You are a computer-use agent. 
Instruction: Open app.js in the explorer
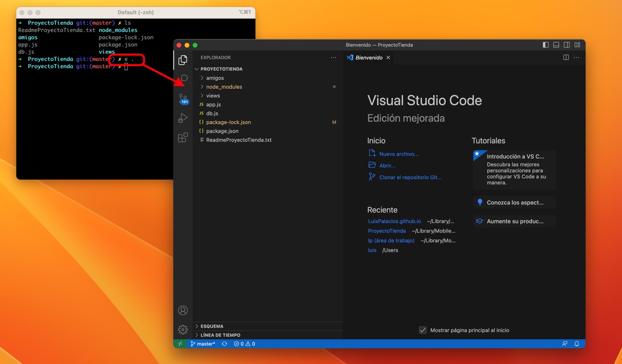[268, 104]
